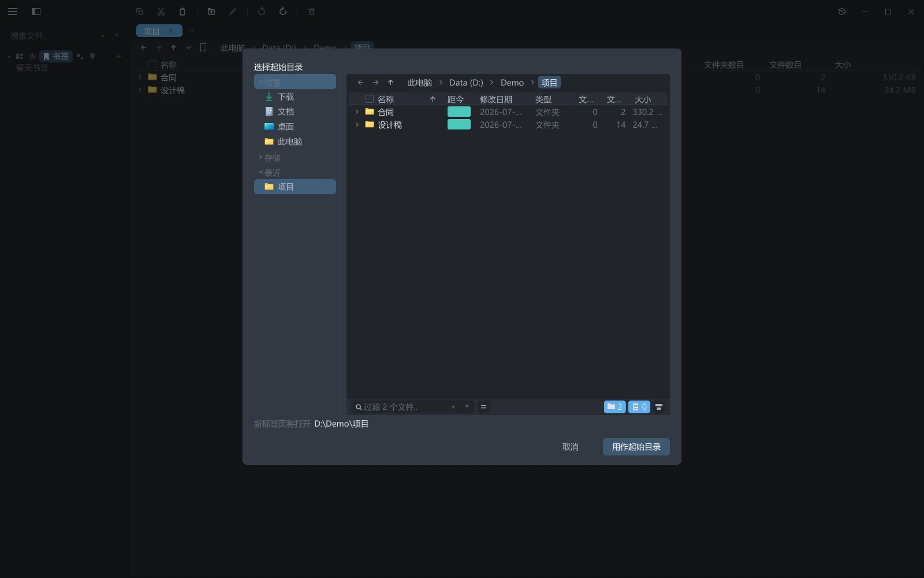Screen dimensions: 924x578
Task: Toggle file count filter showing 0
Action: (639, 407)
